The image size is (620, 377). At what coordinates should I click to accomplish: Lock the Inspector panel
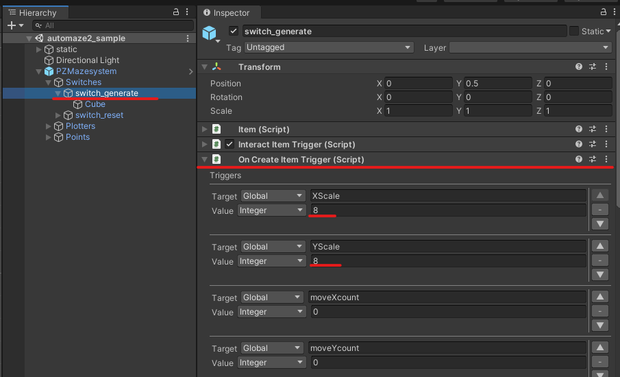(x=603, y=12)
